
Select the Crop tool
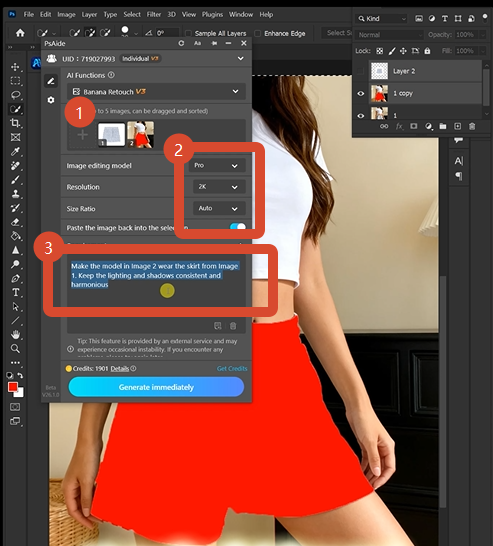pos(15,123)
